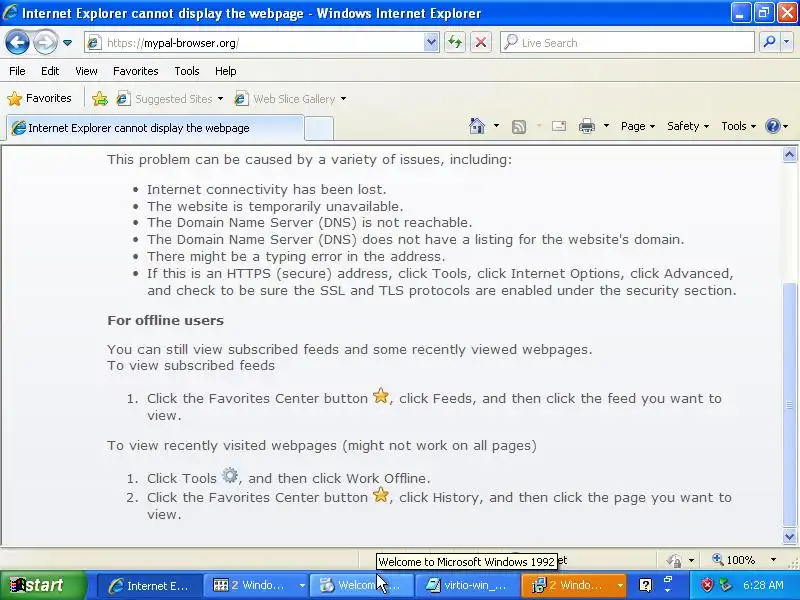Click the scrollbar up arrow
Screen dimensions: 800x600
coord(790,155)
